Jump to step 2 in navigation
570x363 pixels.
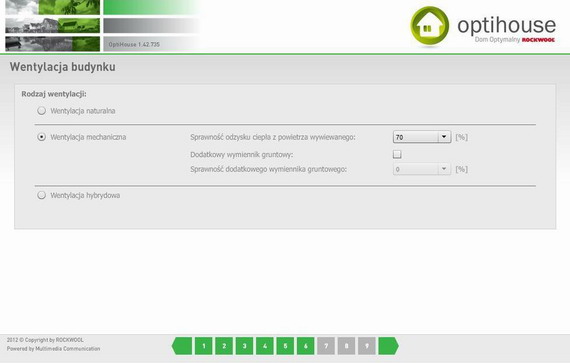tap(224, 346)
